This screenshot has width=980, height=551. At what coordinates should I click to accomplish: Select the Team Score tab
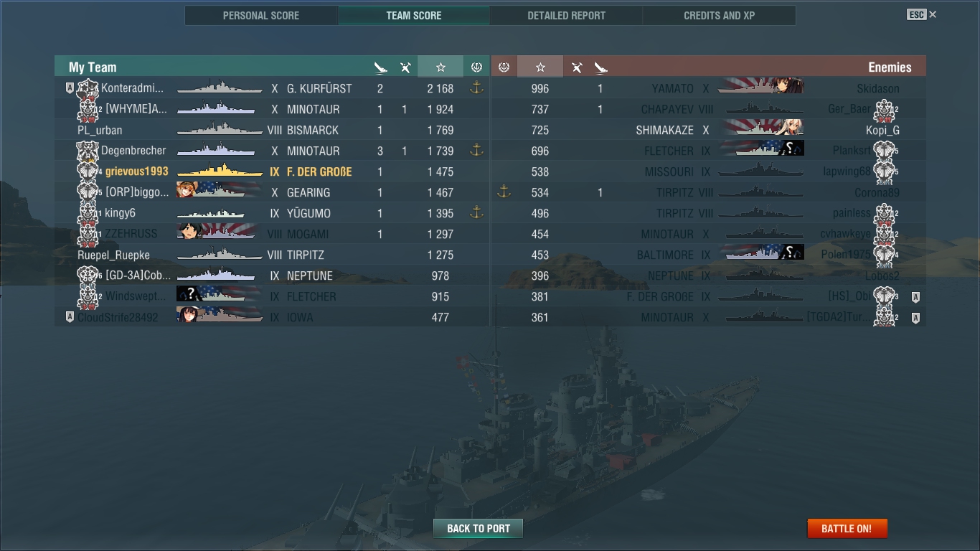pyautogui.click(x=414, y=15)
